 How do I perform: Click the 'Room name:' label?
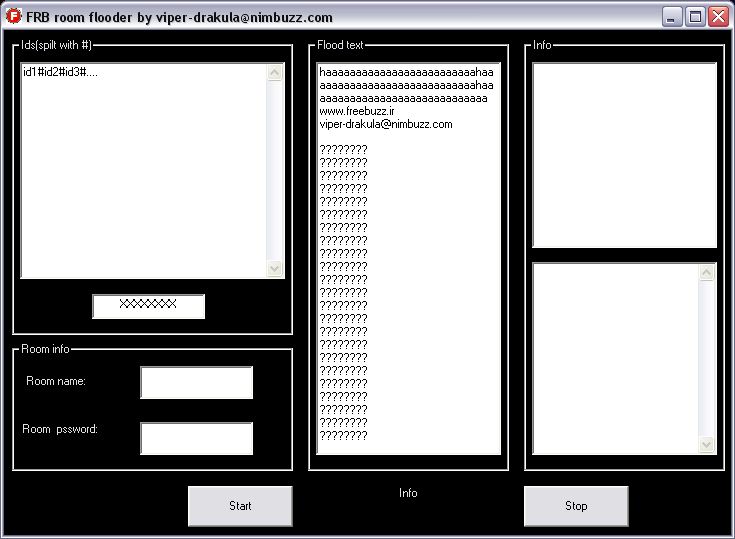pyautogui.click(x=56, y=381)
